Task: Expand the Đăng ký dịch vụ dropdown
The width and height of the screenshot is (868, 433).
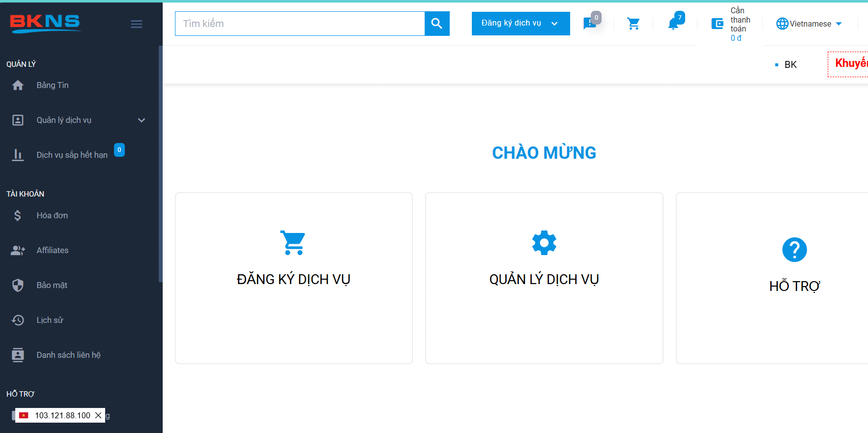Action: (x=520, y=24)
